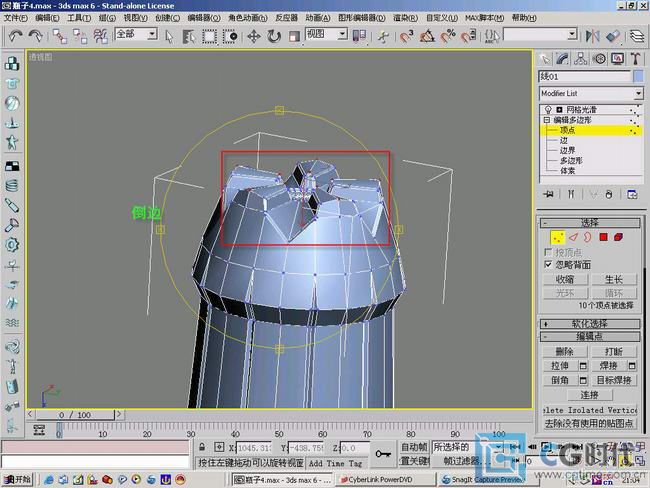Open the Modifier List dropdown

pyautogui.click(x=638, y=94)
